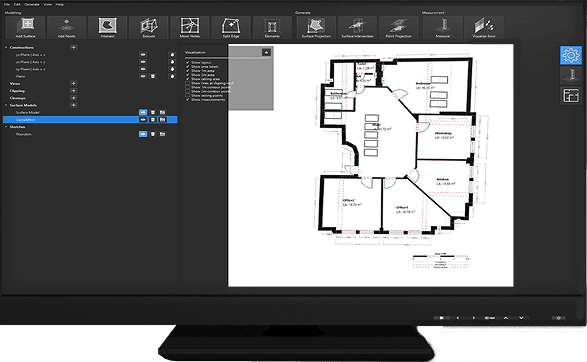Collapse the Sketches tree section
Image resolution: width=587 pixels, height=362 pixels.
(6, 127)
